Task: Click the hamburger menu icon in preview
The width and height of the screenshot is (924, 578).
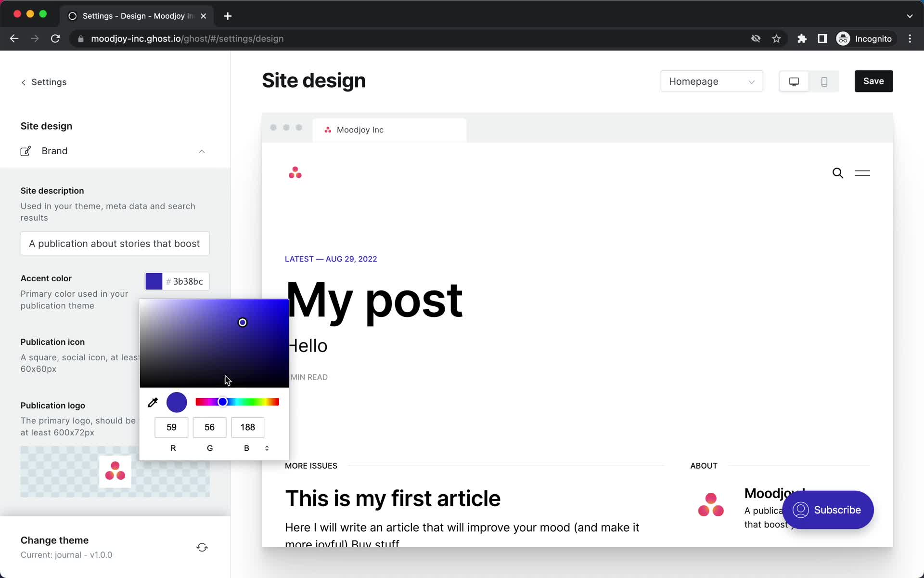Action: [x=862, y=172]
